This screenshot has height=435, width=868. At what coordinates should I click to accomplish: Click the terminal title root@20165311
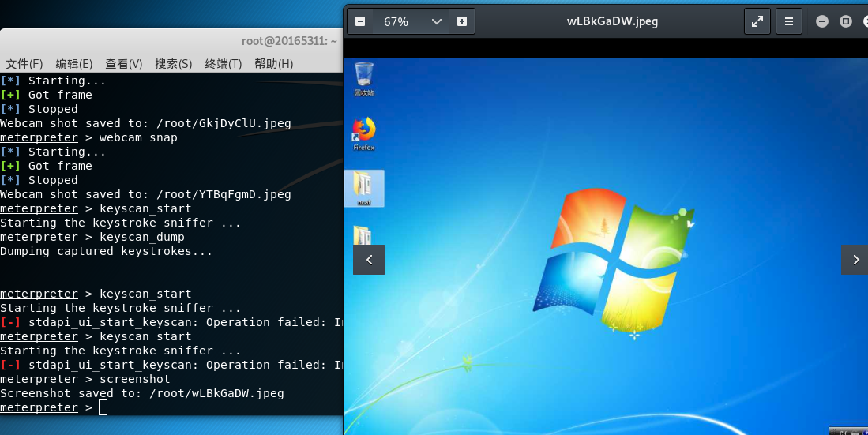(x=289, y=41)
